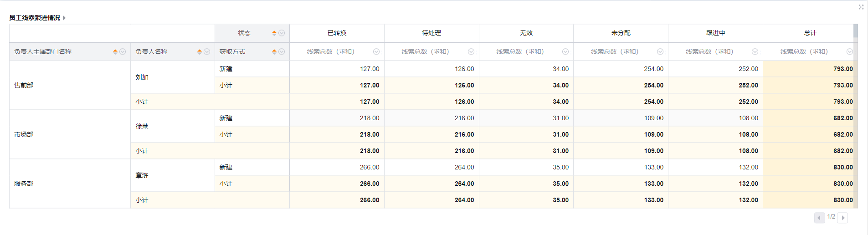The image size is (868, 235).
Task: Sort 负责人主属部门名称 column
Action: (115, 52)
